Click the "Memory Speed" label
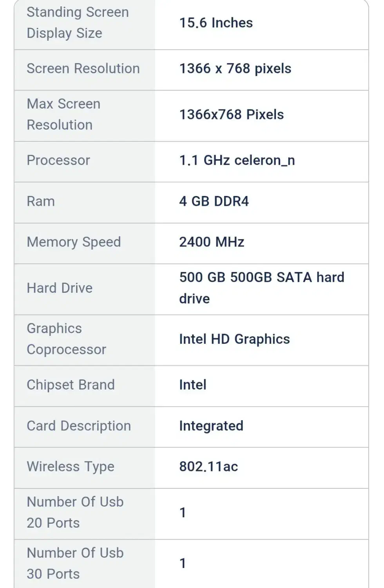The image size is (384, 588). click(x=74, y=242)
